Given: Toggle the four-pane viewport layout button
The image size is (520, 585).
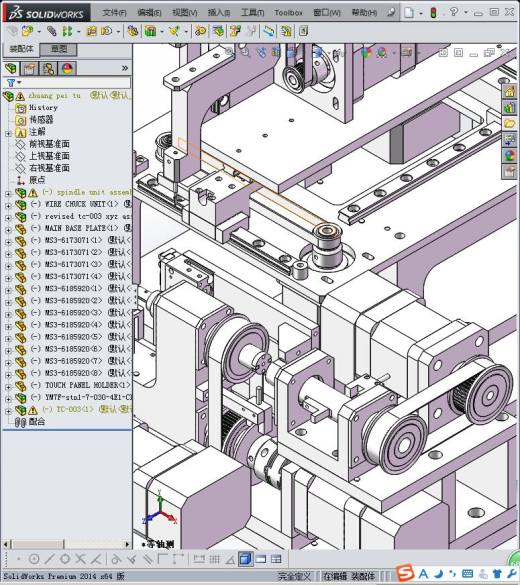Looking at the screenshot, I should click(276, 559).
